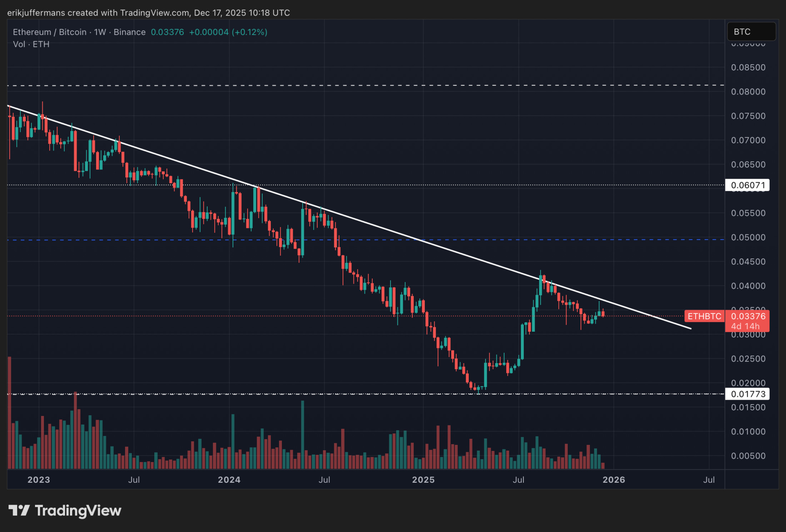Screen dimensions: 786x532
Task: Click the 2026 label on time axis
Action: pyautogui.click(x=613, y=479)
